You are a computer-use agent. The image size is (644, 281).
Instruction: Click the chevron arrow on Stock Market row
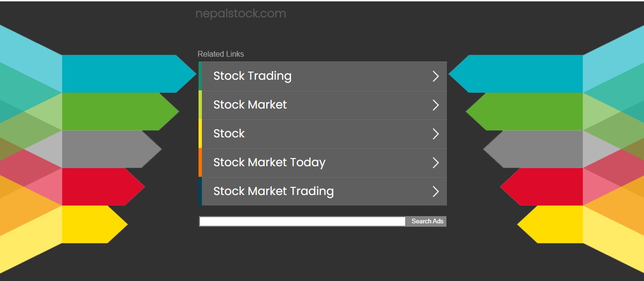tap(435, 105)
